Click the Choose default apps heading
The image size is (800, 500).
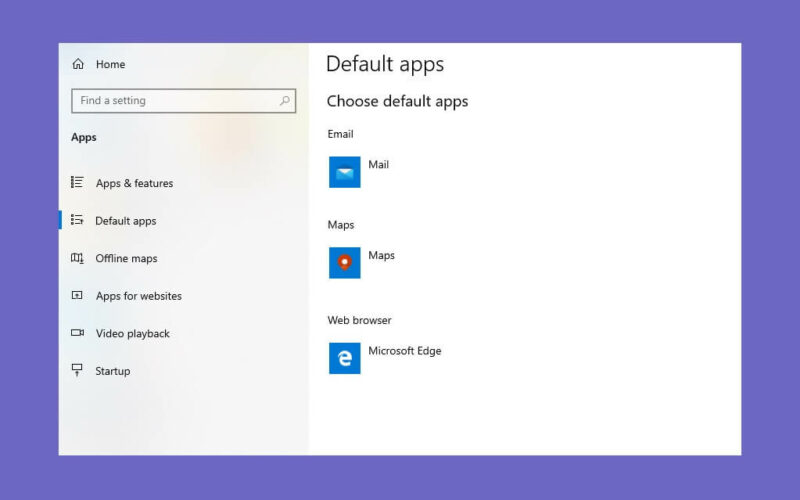397,101
